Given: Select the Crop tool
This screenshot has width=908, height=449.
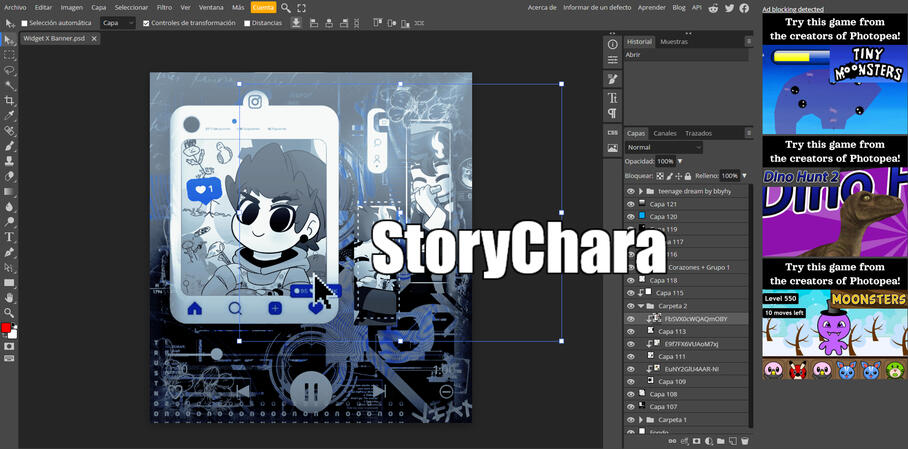Looking at the screenshot, I should tap(9, 101).
